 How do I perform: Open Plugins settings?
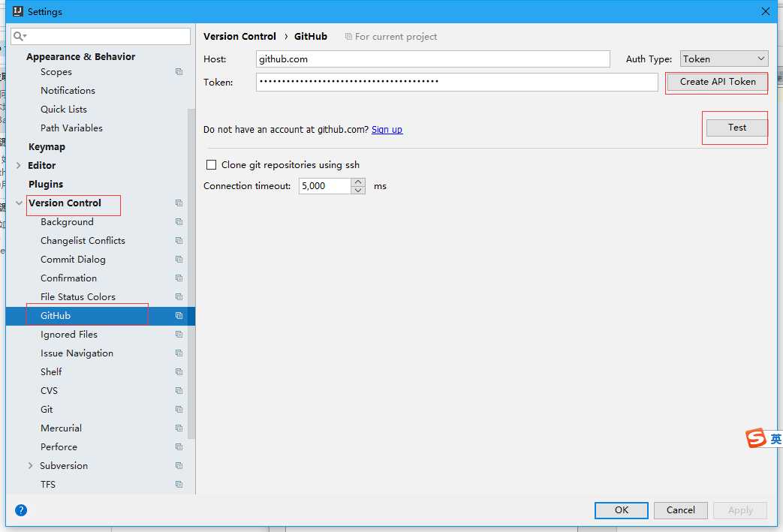click(x=46, y=184)
